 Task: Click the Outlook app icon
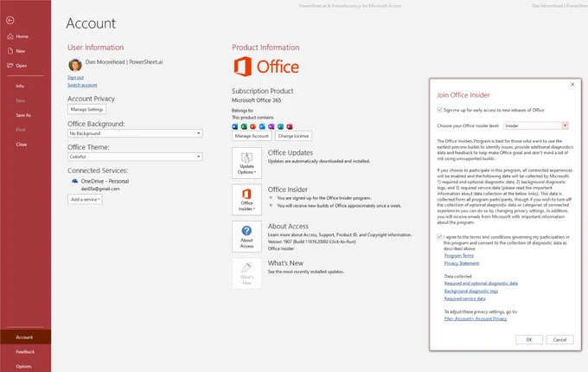click(262, 127)
